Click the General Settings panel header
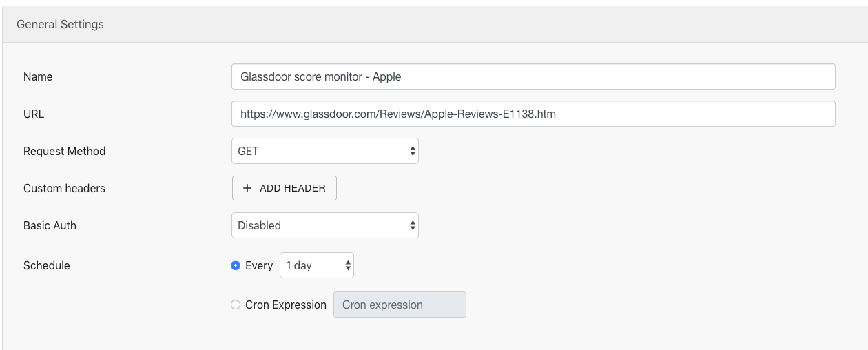The height and width of the screenshot is (350, 868). pyautogui.click(x=435, y=24)
